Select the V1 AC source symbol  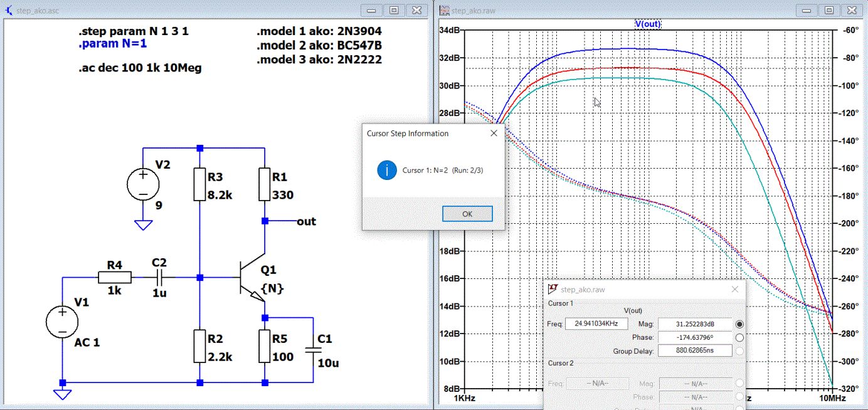coord(63,322)
